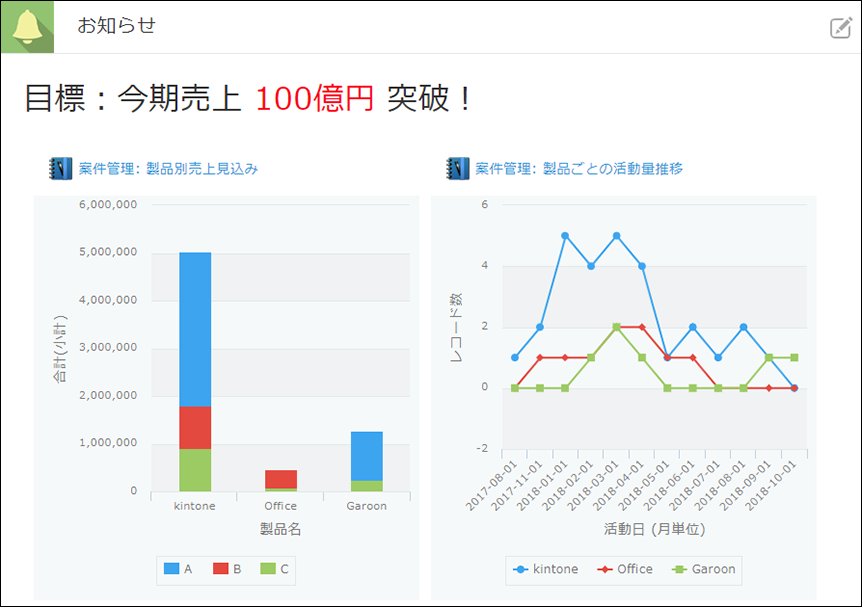Toggle series B in bar chart legend
862x607 pixels.
pos(227,569)
